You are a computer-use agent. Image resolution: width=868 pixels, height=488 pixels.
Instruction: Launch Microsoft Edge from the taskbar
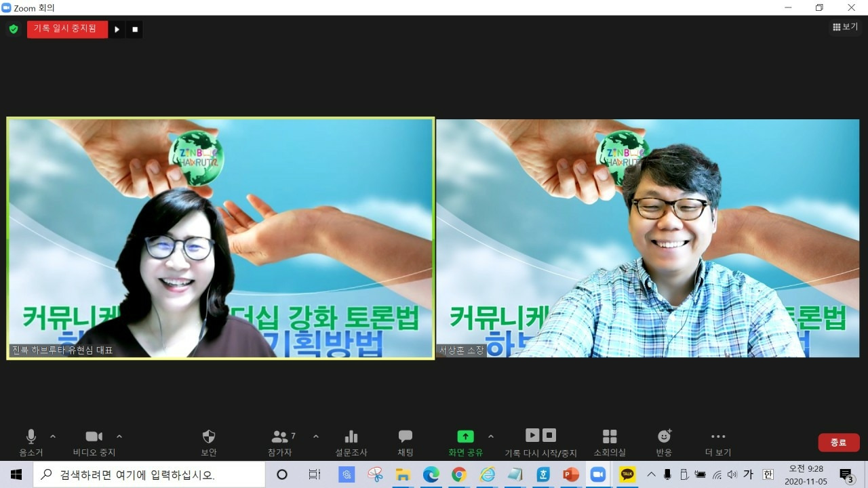pos(431,474)
